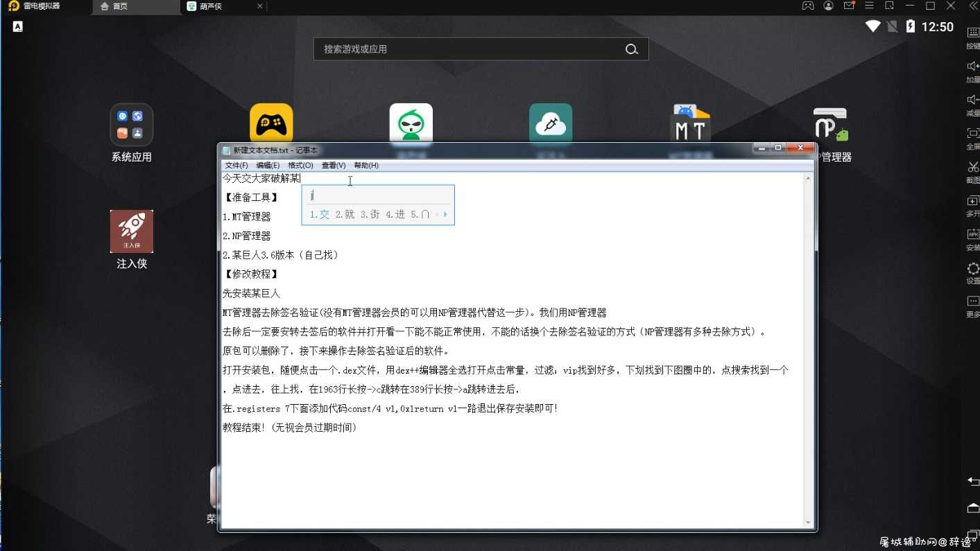Click the APK install (安装) sidebar icon
Image resolution: width=980 pixels, height=551 pixels.
[973, 234]
